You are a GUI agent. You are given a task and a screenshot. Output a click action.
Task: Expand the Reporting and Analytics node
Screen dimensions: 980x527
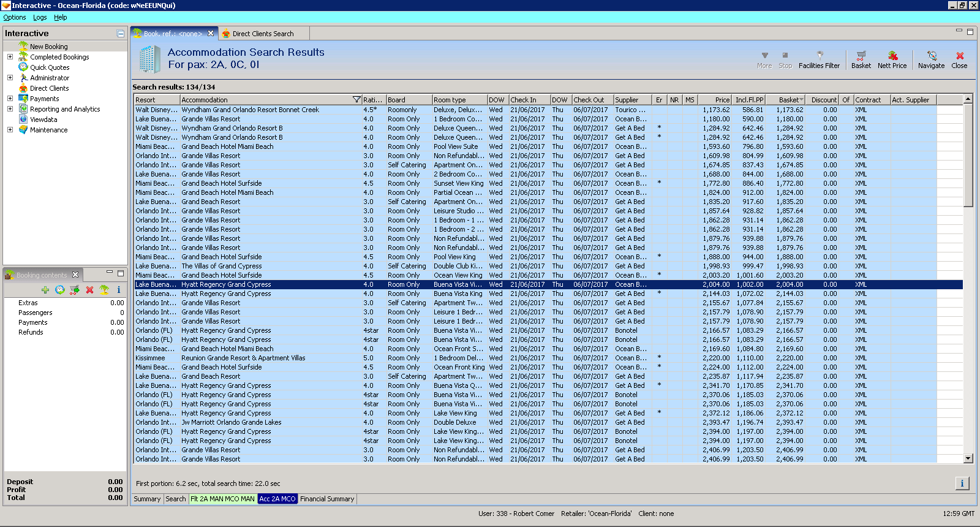tap(10, 109)
